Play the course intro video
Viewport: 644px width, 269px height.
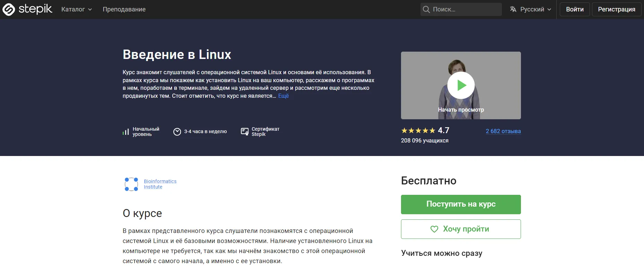pyautogui.click(x=461, y=85)
